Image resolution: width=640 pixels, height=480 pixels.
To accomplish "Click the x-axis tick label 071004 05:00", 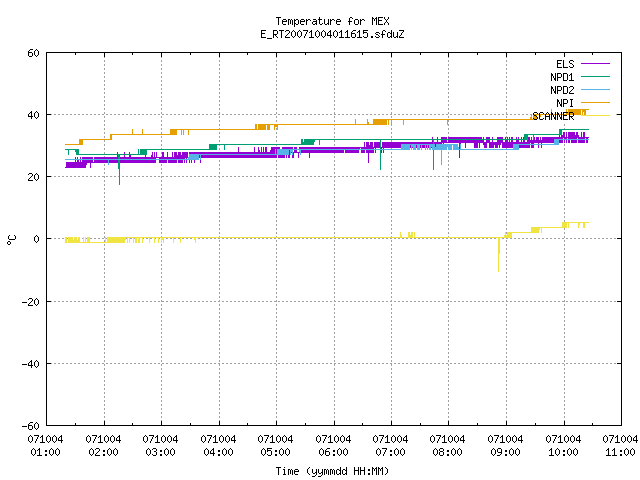I will 276,446.
